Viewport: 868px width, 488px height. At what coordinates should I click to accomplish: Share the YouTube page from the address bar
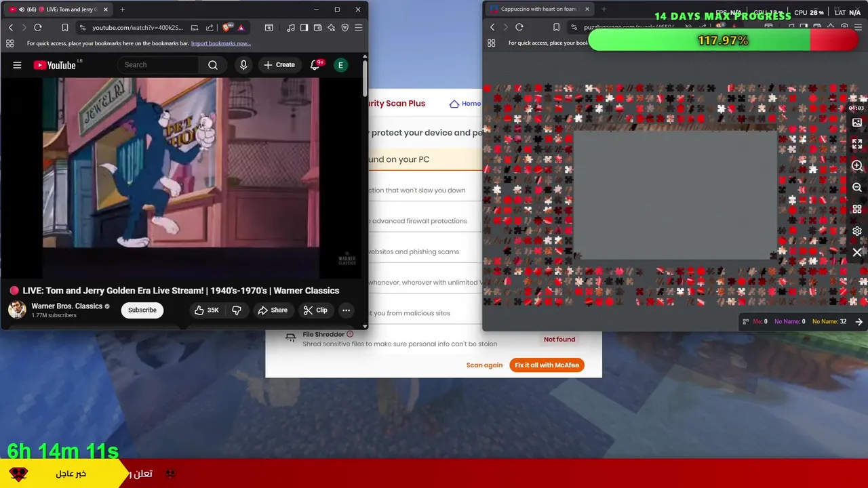tap(210, 27)
